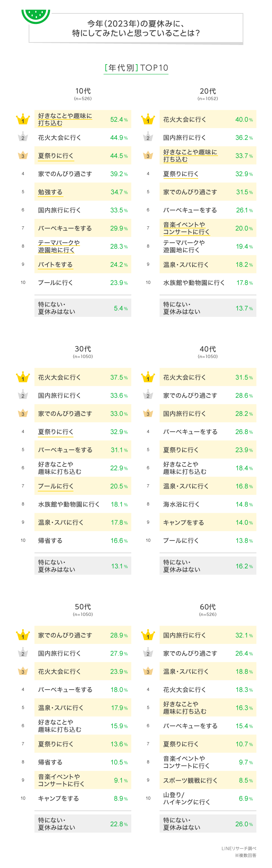Click the bronze rank 3 crown under 10代
Image resolution: width=272 pixels, height=868 pixels.
(x=23, y=156)
